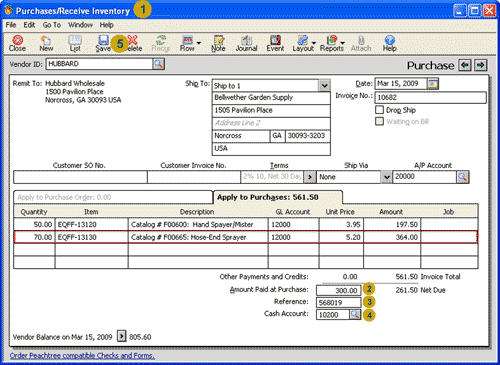Click the Amount Paid at Purchase field
The image size is (500, 365).
[x=338, y=290]
